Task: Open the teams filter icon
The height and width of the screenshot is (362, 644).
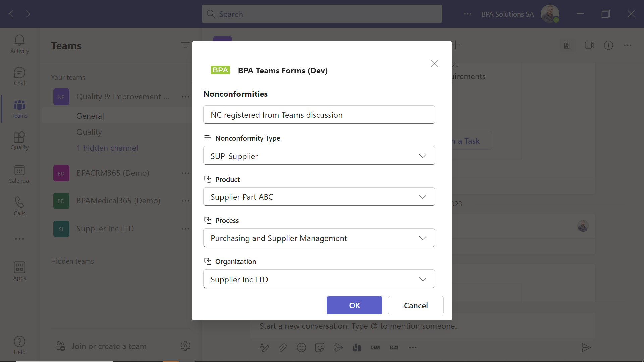Action: pos(185,45)
